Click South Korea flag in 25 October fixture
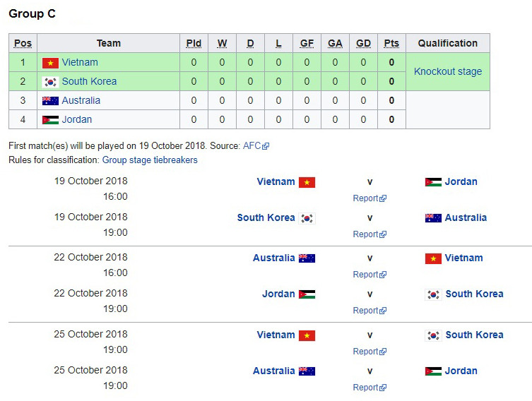 coord(433,335)
